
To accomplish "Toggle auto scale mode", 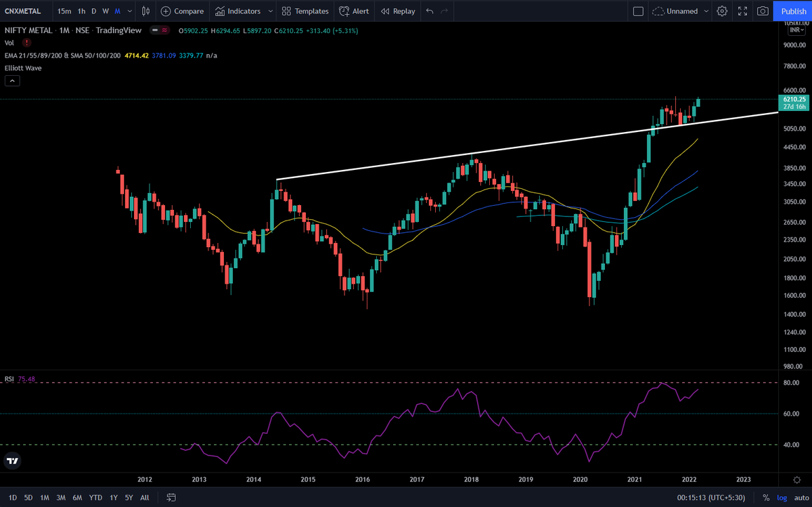I will tap(801, 498).
